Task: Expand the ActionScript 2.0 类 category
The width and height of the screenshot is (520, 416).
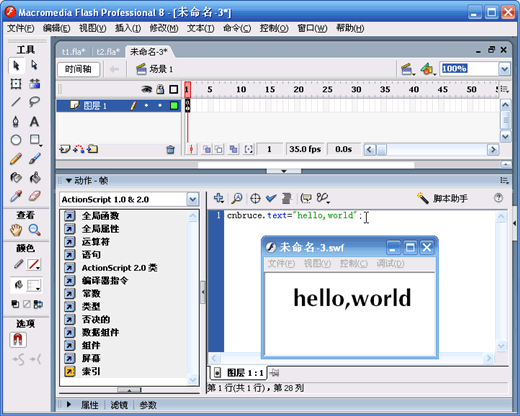Action: point(111,268)
